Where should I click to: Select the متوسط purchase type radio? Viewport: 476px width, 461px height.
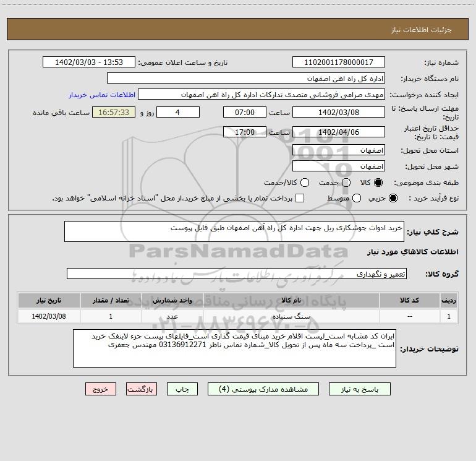pos(357,198)
